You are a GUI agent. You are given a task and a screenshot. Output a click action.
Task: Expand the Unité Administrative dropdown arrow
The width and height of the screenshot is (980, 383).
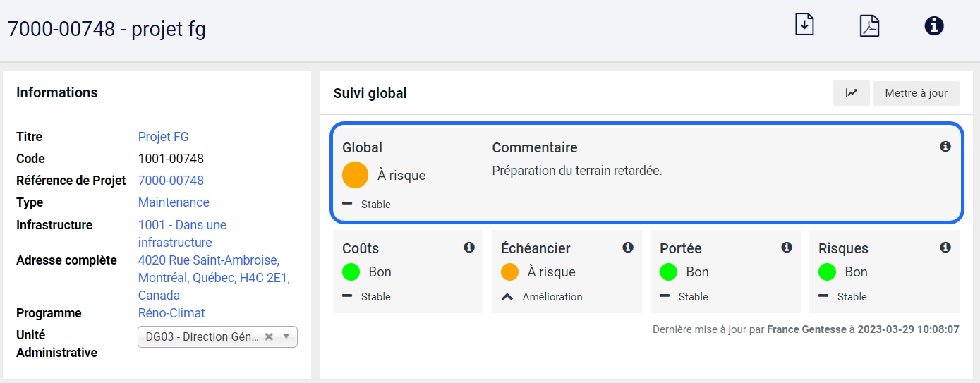(286, 337)
